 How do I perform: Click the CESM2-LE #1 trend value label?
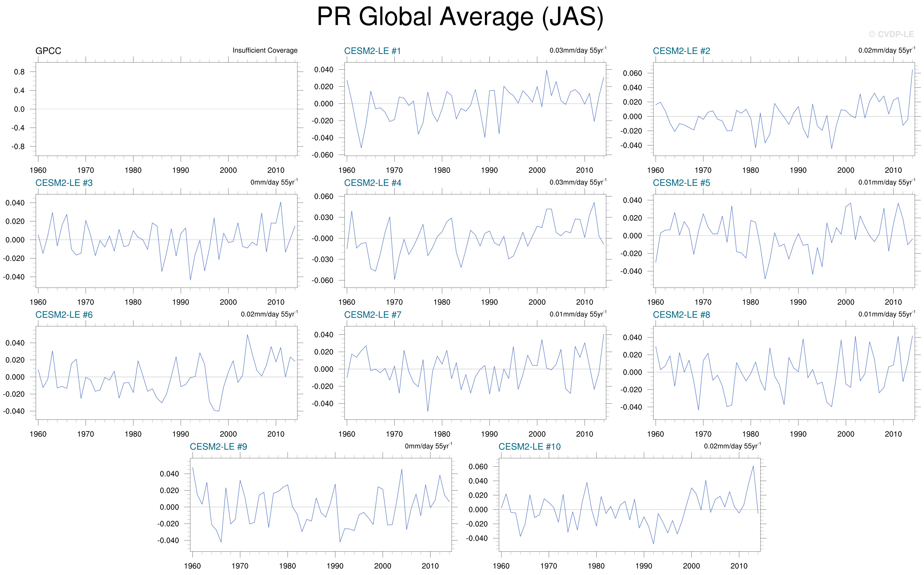tap(578, 50)
